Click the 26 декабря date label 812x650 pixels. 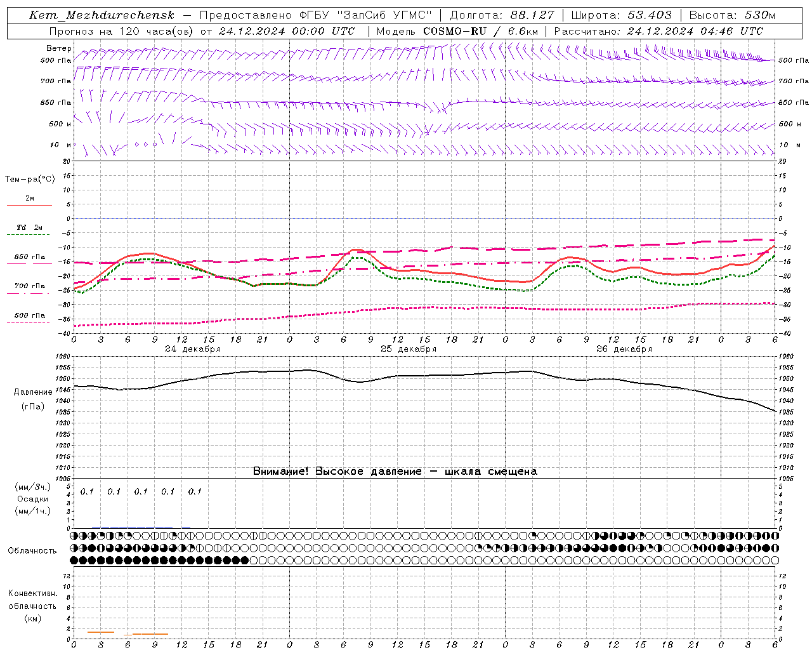pyautogui.click(x=624, y=348)
